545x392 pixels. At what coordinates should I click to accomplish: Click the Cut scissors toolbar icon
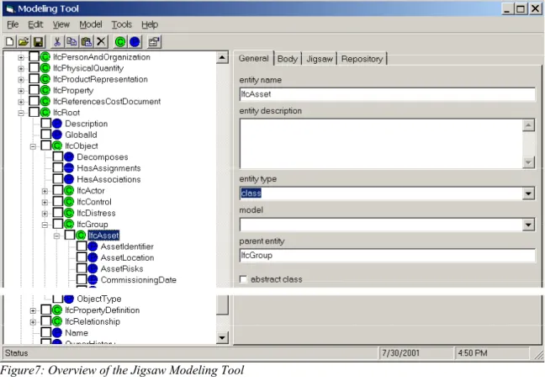[57, 42]
